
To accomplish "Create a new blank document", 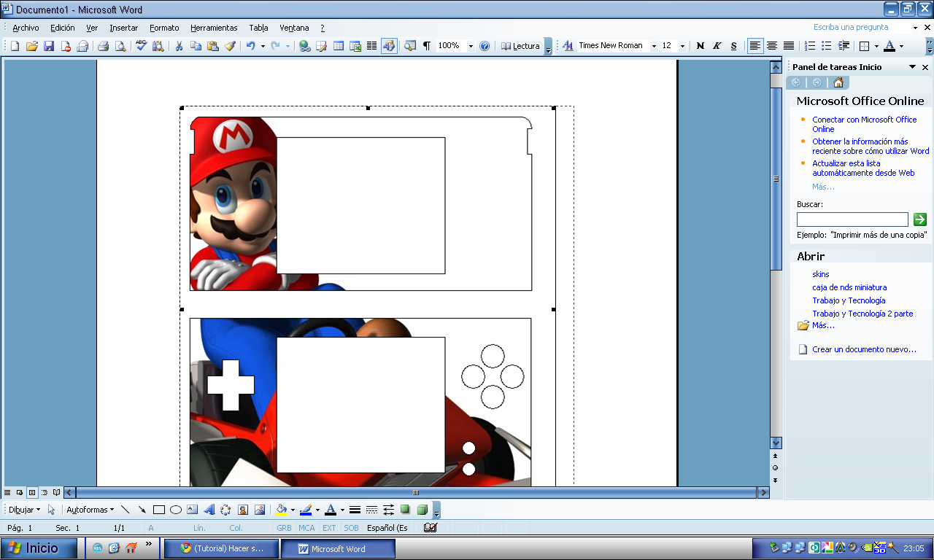I will (x=14, y=46).
